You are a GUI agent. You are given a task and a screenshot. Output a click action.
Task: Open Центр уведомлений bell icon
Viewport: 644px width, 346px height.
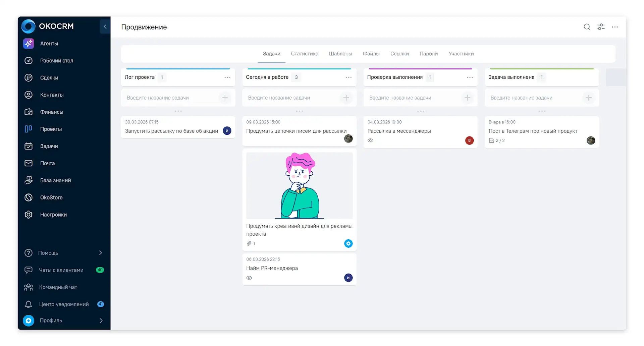(x=29, y=304)
